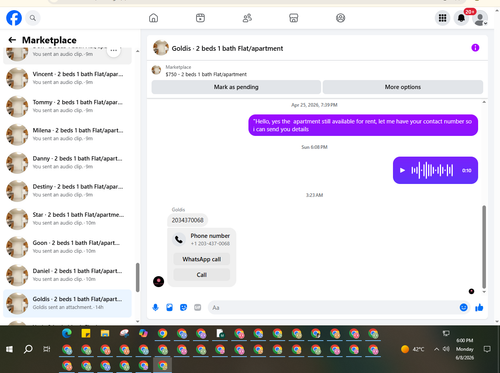Attach a file with the photo icon

[x=169, y=307]
